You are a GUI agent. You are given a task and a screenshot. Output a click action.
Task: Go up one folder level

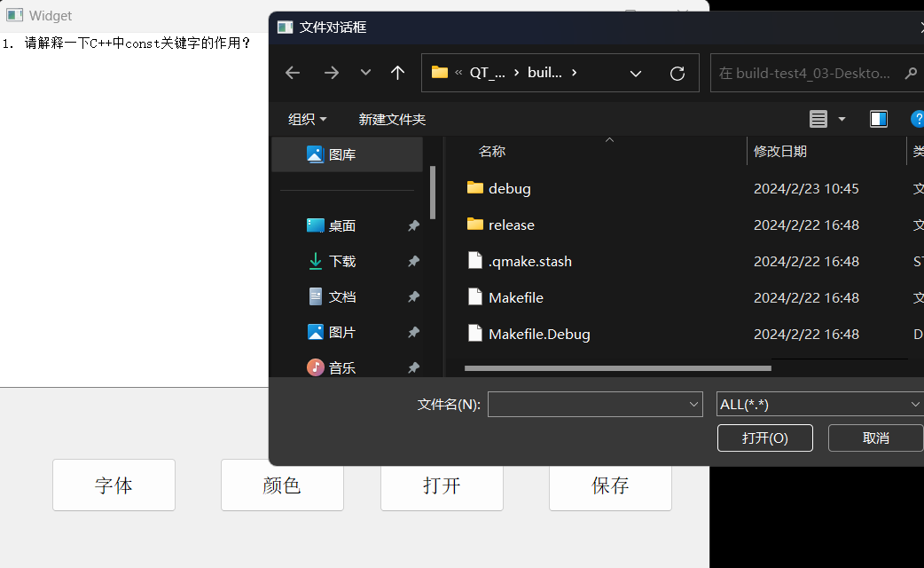coord(397,73)
